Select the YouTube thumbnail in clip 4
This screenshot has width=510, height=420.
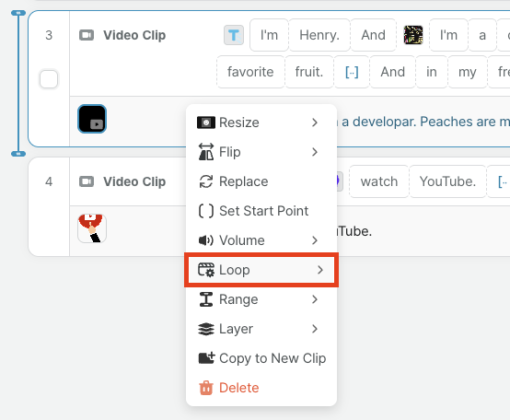point(92,228)
